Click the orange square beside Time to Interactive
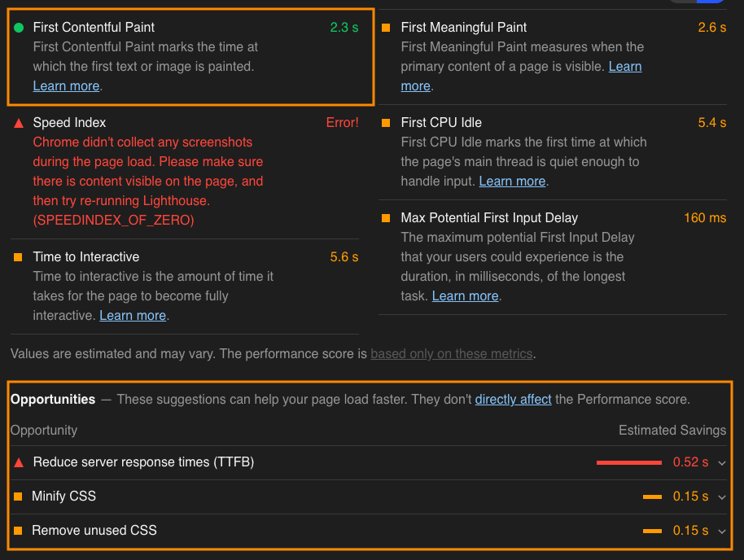 pyautogui.click(x=19, y=257)
